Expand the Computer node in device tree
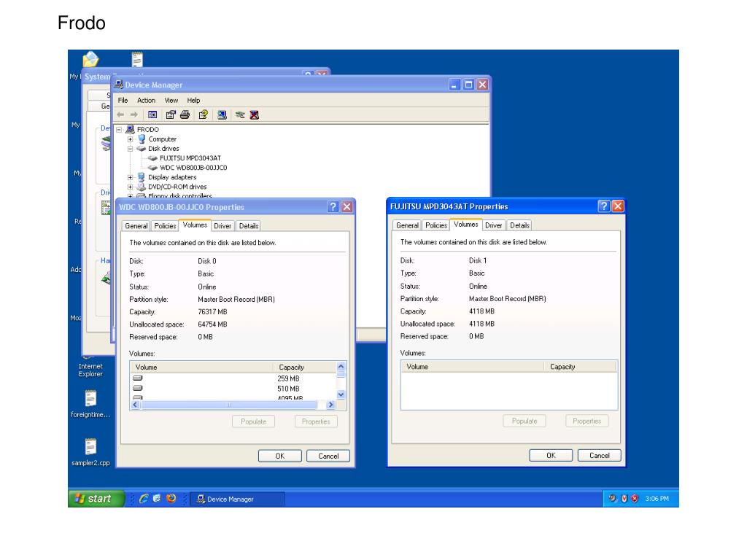747x560 pixels. click(x=130, y=139)
